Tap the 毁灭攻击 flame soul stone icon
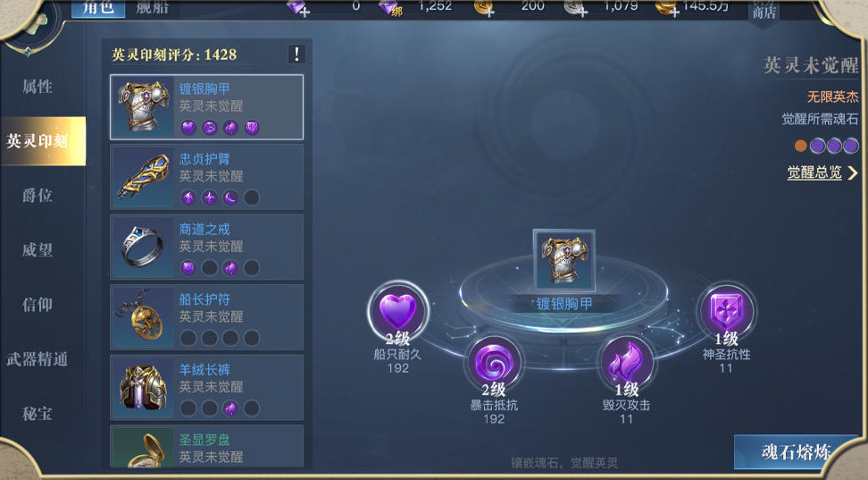 tap(626, 363)
